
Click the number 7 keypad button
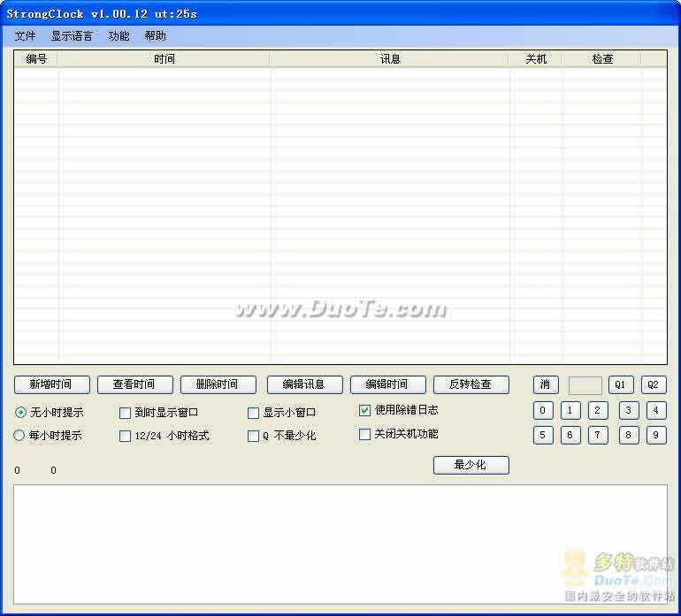click(x=598, y=436)
